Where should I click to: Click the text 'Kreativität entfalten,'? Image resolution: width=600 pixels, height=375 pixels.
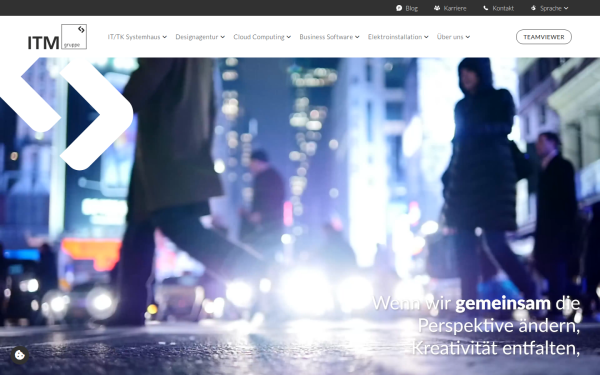click(496, 348)
